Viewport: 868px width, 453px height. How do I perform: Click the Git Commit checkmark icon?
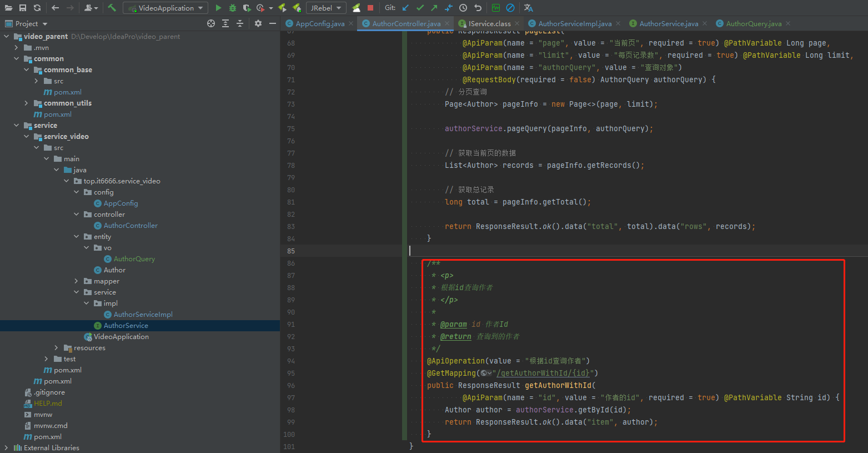420,8
